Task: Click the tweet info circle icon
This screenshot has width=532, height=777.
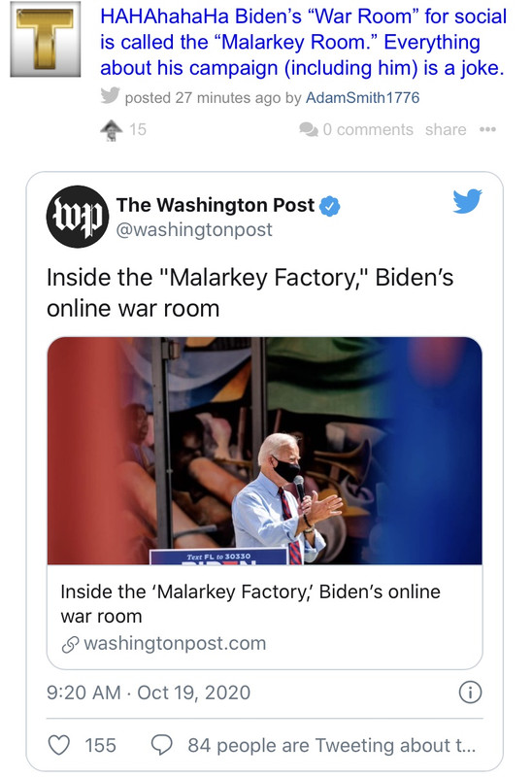Action: (470, 693)
